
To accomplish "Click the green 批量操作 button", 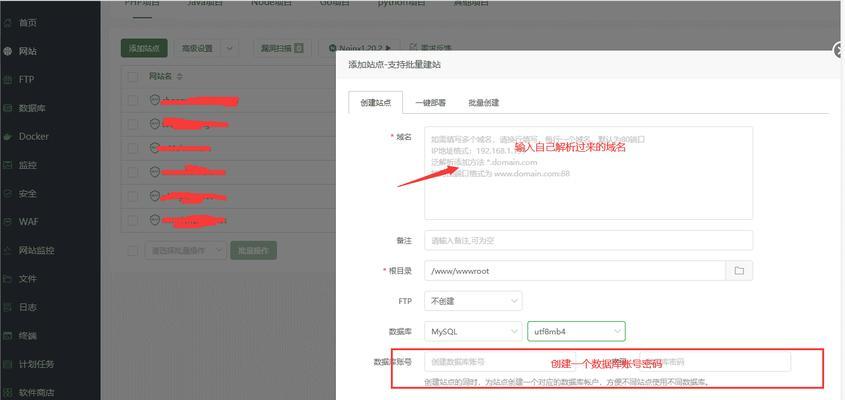I will (x=253, y=250).
